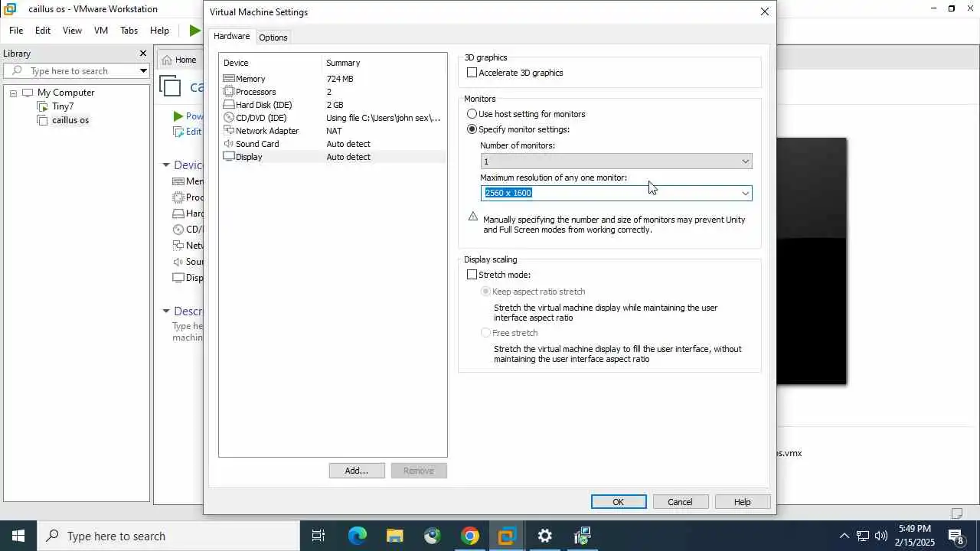This screenshot has width=980, height=551.
Task: Open the Help menu
Action: tap(159, 31)
